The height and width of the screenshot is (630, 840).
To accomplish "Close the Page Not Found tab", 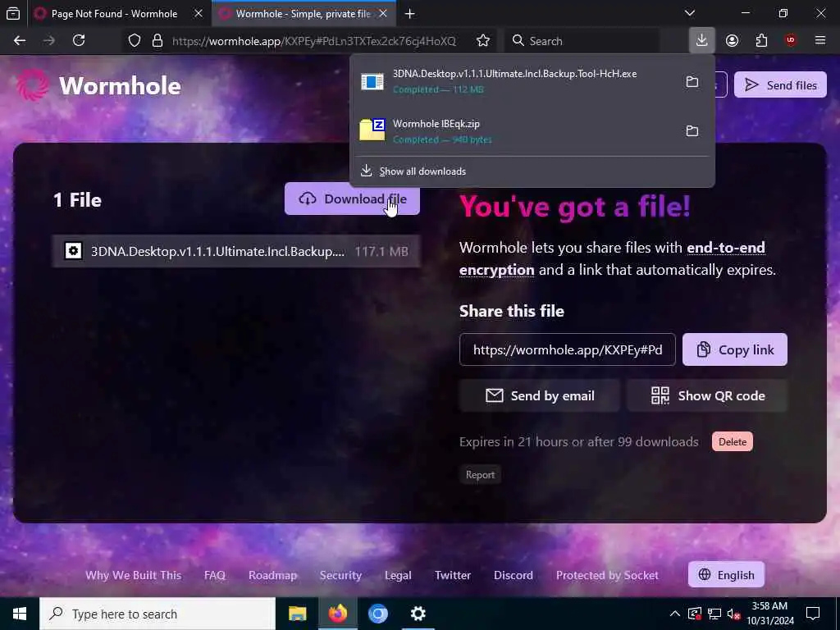I will point(199,13).
